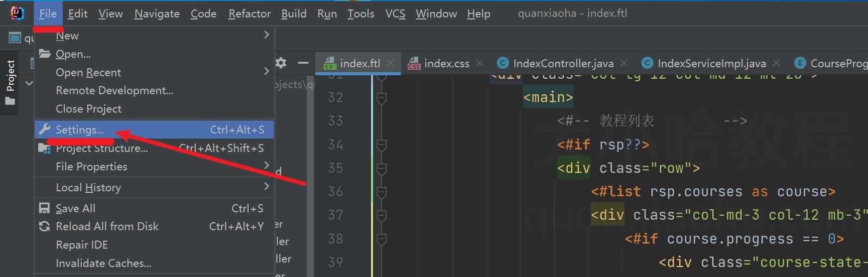This screenshot has height=277, width=868.
Task: Close the index.ftl editor tab
Action: pyautogui.click(x=390, y=63)
